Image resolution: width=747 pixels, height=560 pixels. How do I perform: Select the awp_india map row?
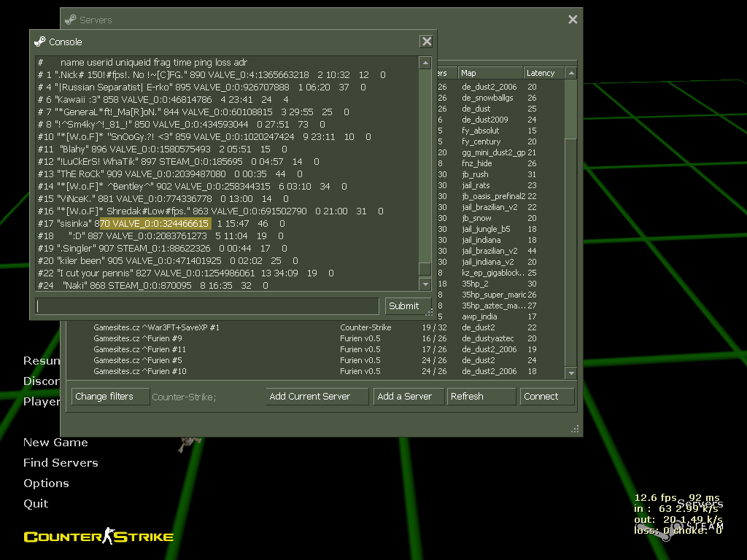500,317
